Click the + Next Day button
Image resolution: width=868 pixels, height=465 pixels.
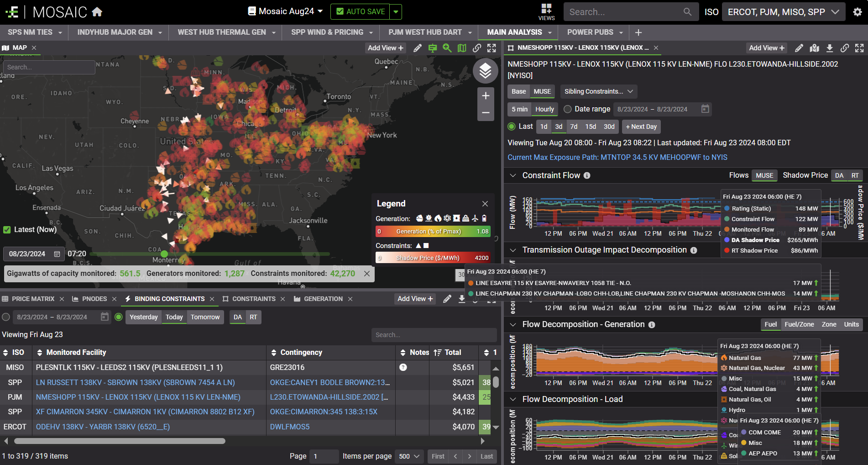[641, 127]
